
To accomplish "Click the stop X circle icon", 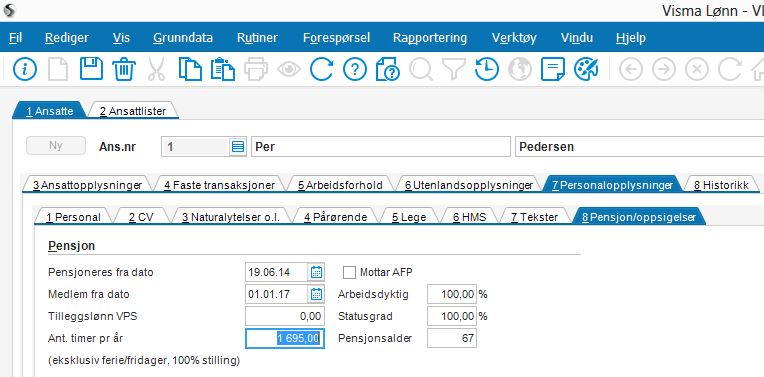I will (697, 70).
